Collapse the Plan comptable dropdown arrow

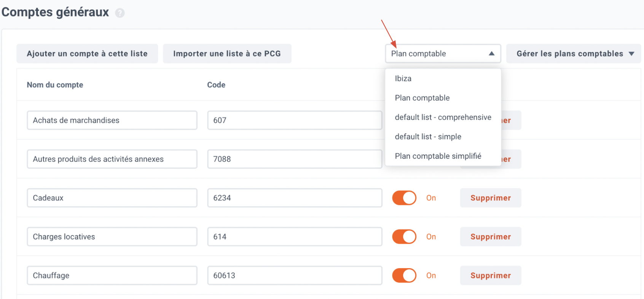point(491,54)
